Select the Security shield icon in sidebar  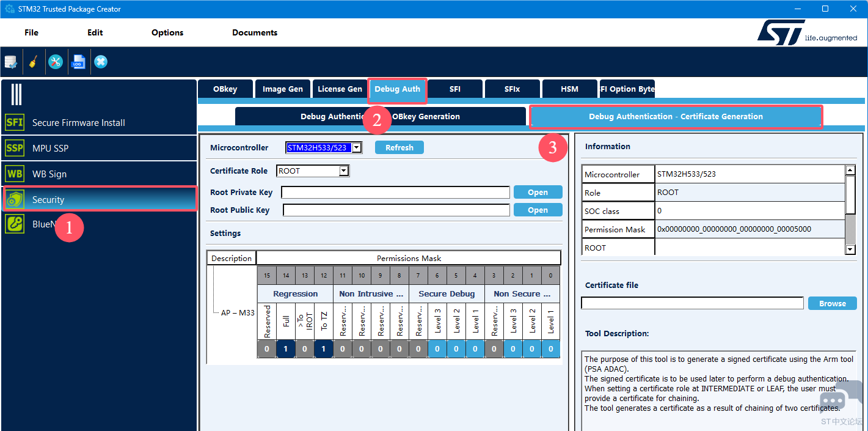coord(15,199)
